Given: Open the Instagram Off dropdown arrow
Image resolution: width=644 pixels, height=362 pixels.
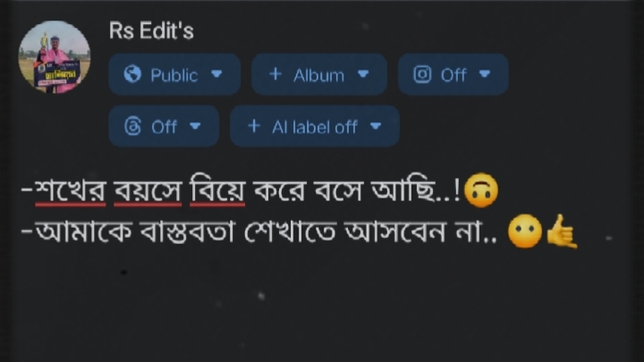Looking at the screenshot, I should click(485, 74).
